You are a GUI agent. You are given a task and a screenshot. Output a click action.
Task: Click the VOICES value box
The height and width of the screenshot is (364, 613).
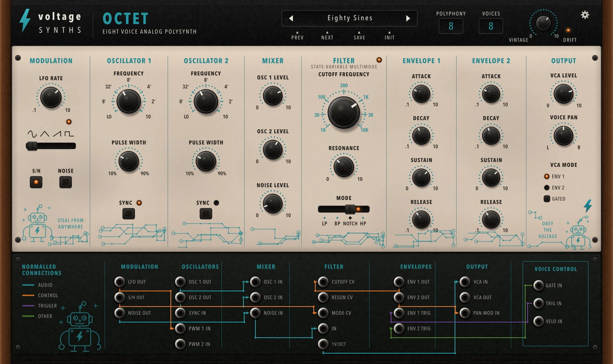(491, 26)
